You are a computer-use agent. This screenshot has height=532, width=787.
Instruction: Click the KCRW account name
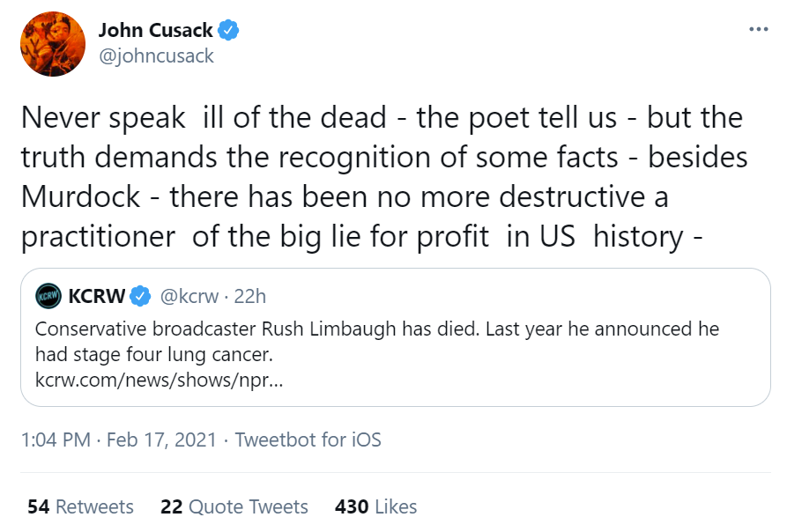(98, 295)
